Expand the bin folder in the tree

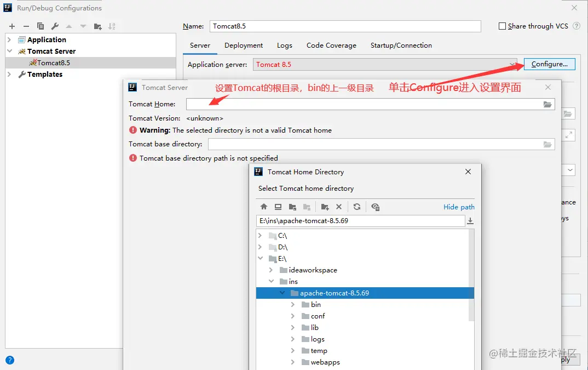pyautogui.click(x=293, y=305)
